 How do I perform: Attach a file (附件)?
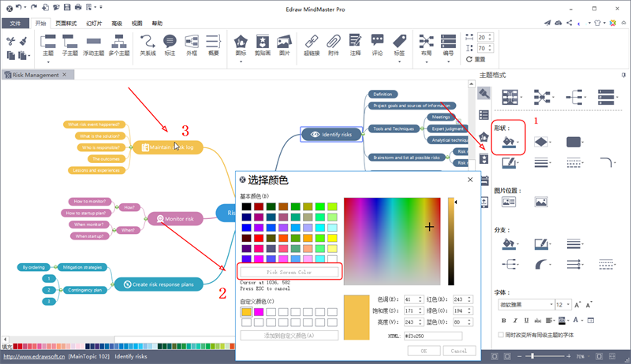333,45
